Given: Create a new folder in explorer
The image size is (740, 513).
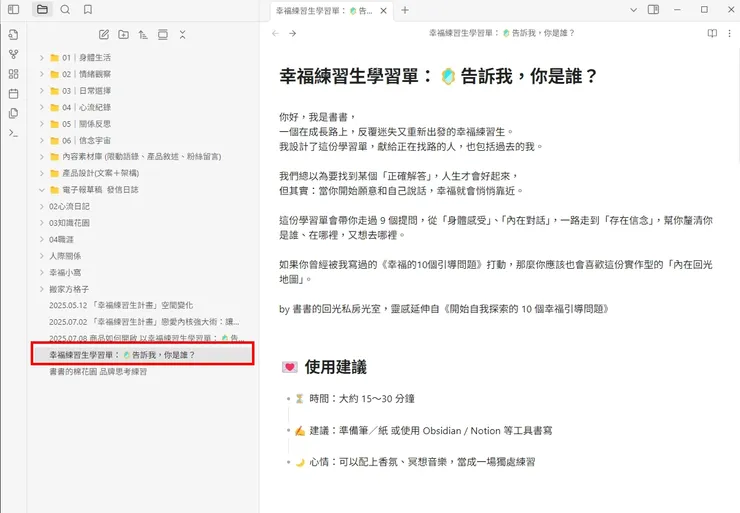Looking at the screenshot, I should click(124, 34).
